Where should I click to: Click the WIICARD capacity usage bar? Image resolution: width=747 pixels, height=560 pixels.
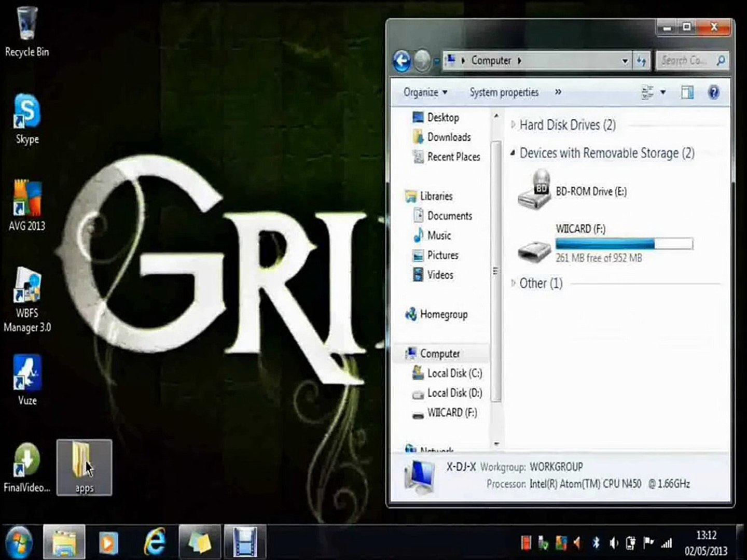(624, 243)
